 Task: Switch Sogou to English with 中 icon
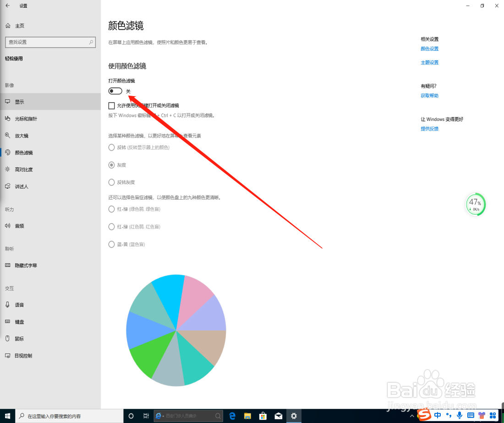tap(437, 416)
